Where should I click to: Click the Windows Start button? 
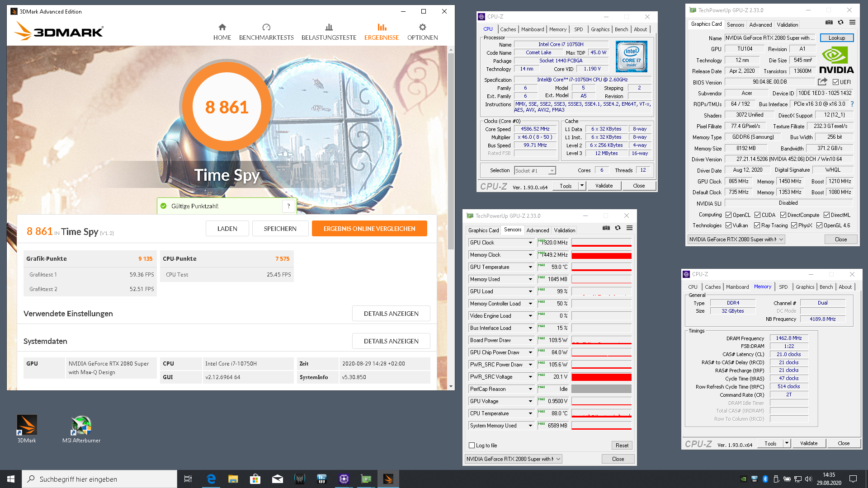[x=11, y=479]
